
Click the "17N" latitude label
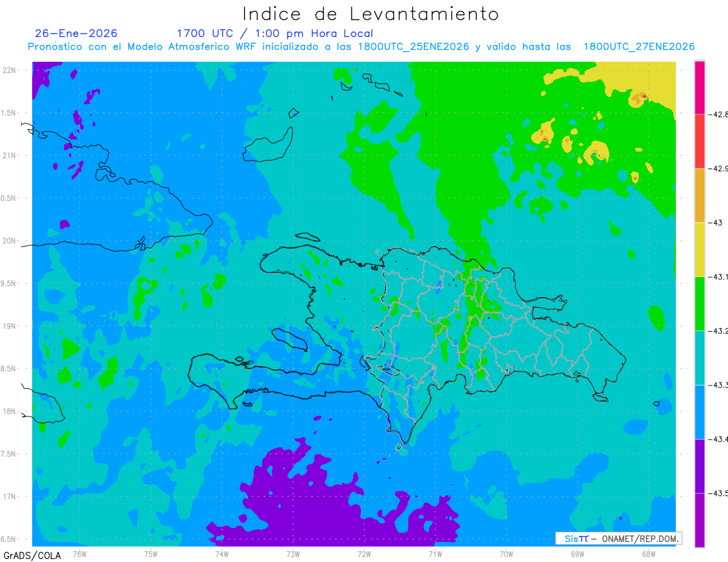coord(10,497)
